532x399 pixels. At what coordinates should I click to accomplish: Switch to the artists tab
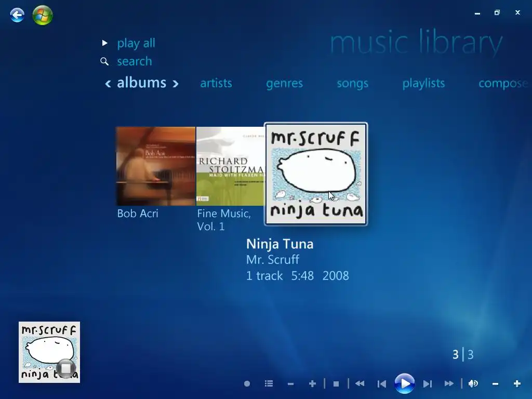(x=216, y=83)
